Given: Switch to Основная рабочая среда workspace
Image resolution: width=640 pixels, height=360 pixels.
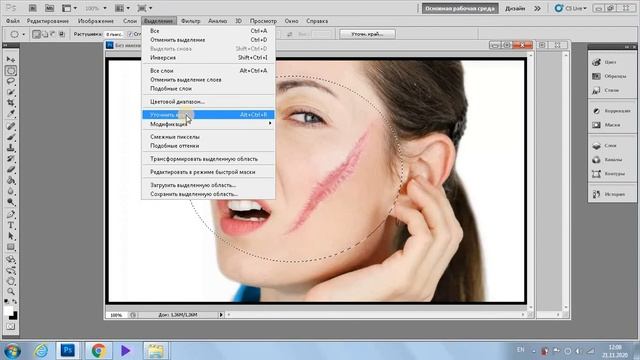Looking at the screenshot, I should point(460,8).
